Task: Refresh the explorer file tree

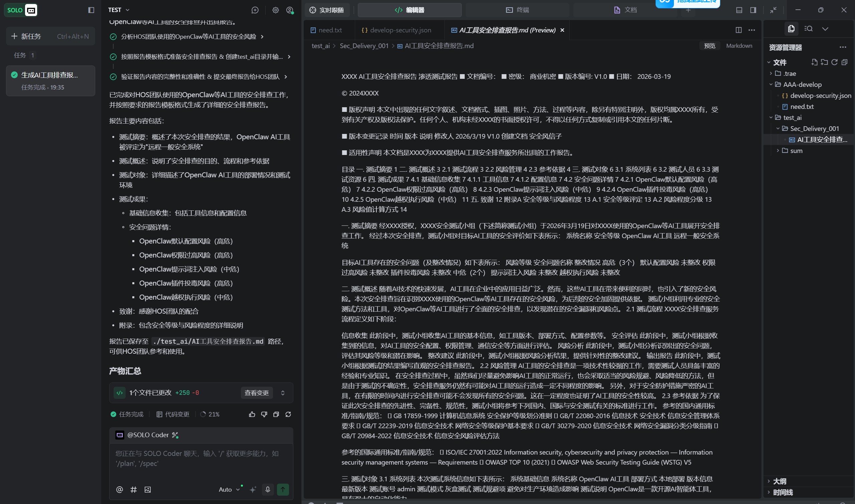Action: tap(834, 62)
